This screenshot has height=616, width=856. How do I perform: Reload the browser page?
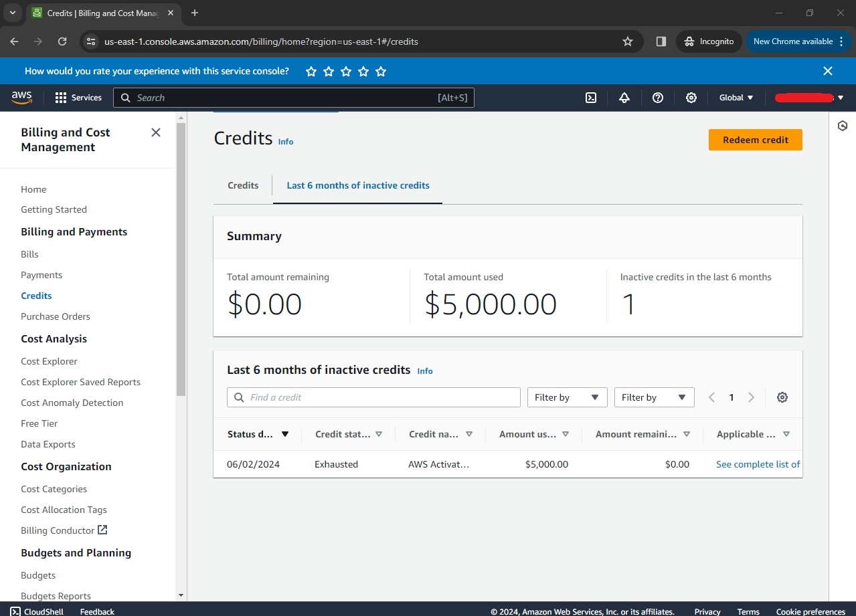click(x=62, y=41)
